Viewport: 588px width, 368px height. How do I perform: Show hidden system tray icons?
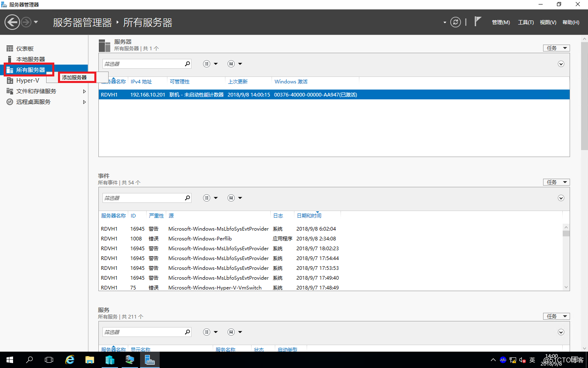click(493, 360)
